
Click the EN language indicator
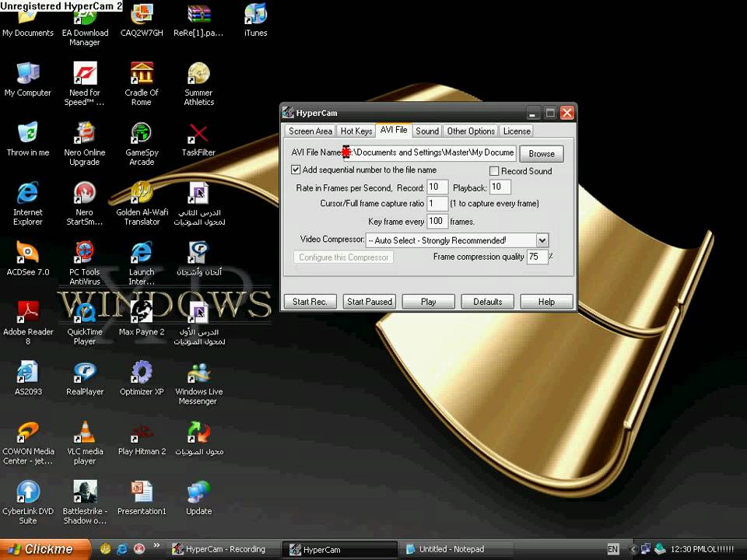point(612,549)
